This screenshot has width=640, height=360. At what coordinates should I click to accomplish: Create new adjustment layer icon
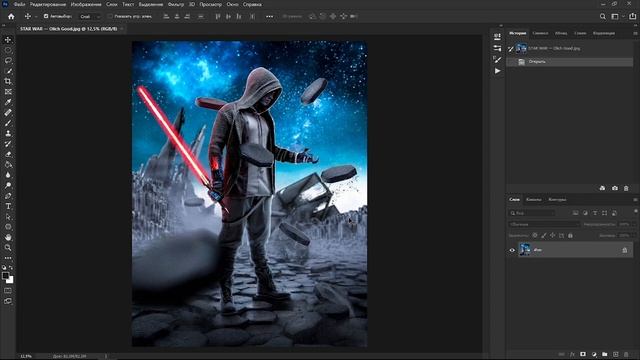[594, 354]
